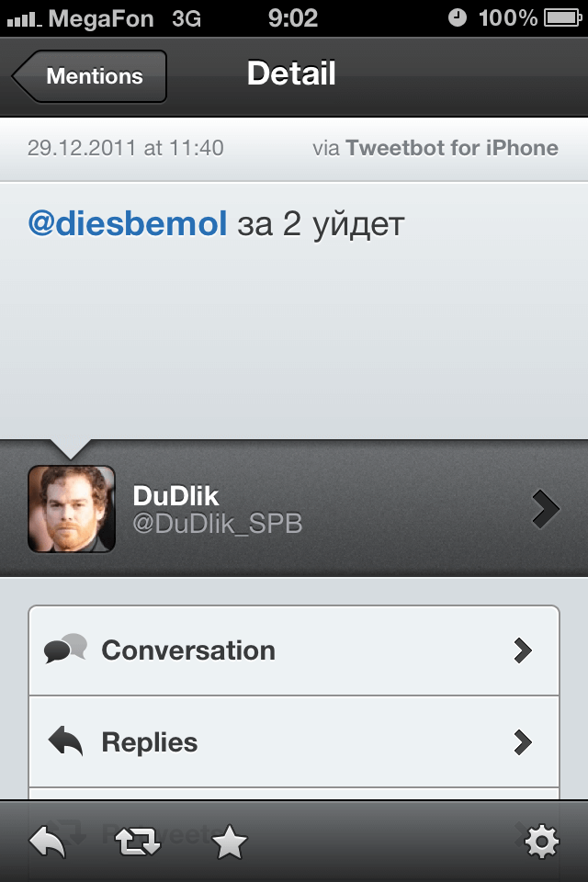Image resolution: width=588 pixels, height=882 pixels.
Task: Expand the Replies row chevron
Action: tap(523, 742)
